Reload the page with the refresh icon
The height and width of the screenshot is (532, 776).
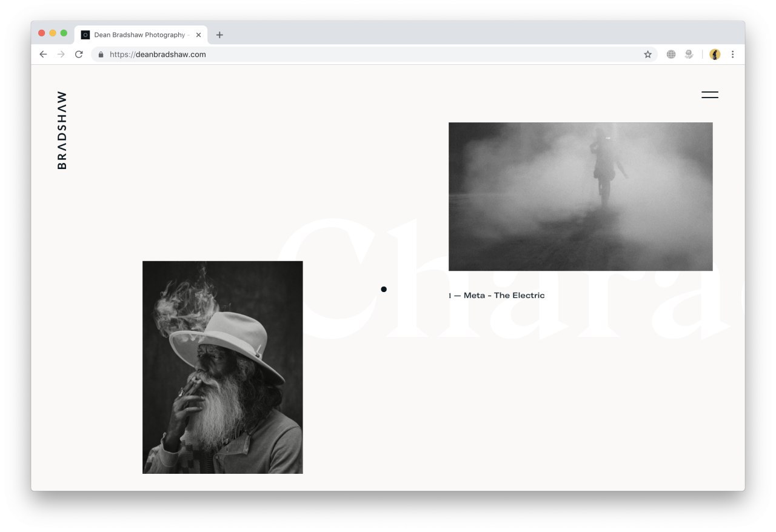pyautogui.click(x=79, y=55)
